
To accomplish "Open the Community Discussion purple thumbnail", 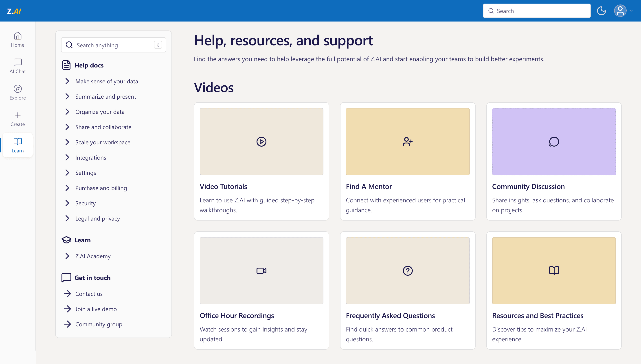I will (554, 141).
